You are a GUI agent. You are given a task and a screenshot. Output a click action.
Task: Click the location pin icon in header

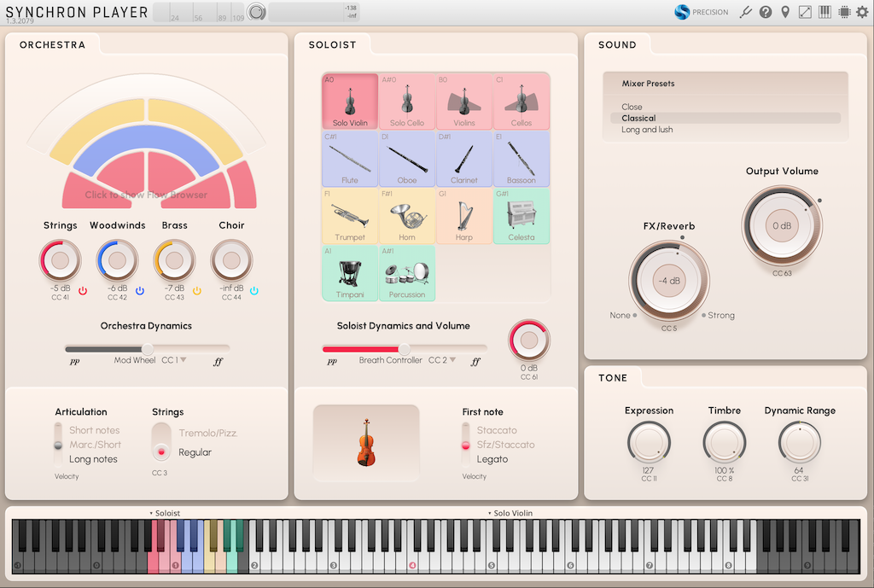tap(785, 12)
